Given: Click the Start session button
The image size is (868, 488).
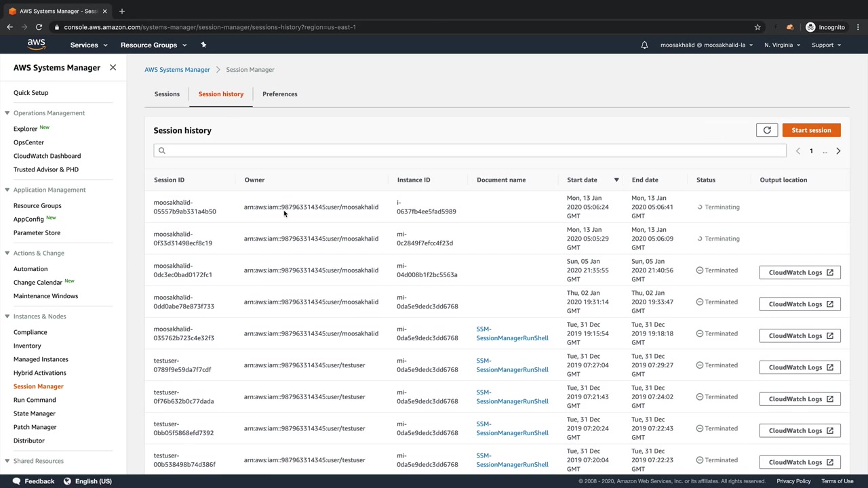Looking at the screenshot, I should coord(811,130).
